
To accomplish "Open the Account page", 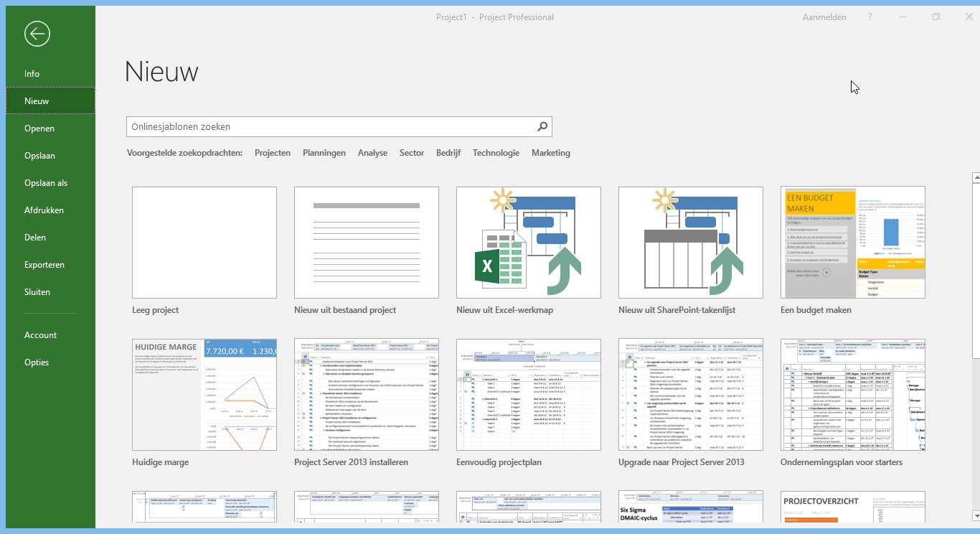I will pos(50,335).
